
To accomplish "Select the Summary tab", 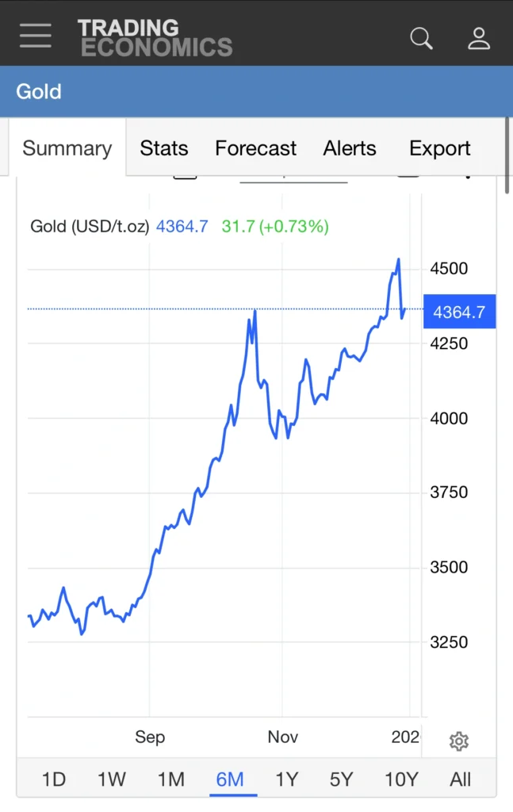I will pyautogui.click(x=67, y=147).
